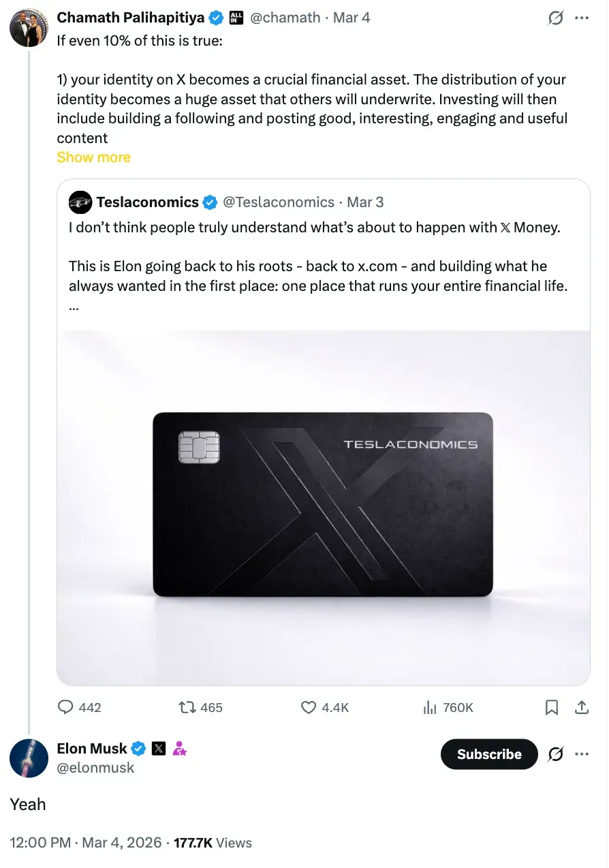Click the @elonmusk handle
The height and width of the screenshot is (868, 609).
(95, 768)
